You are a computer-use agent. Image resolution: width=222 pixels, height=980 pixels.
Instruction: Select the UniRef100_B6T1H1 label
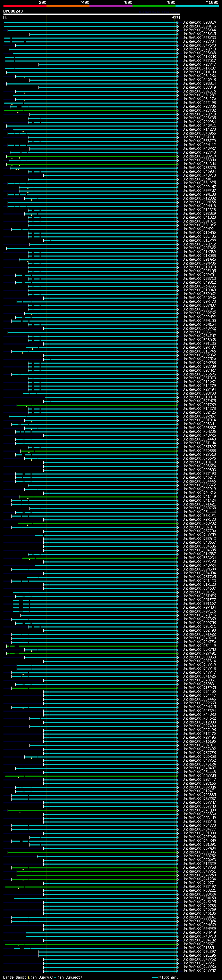coord(199,137)
